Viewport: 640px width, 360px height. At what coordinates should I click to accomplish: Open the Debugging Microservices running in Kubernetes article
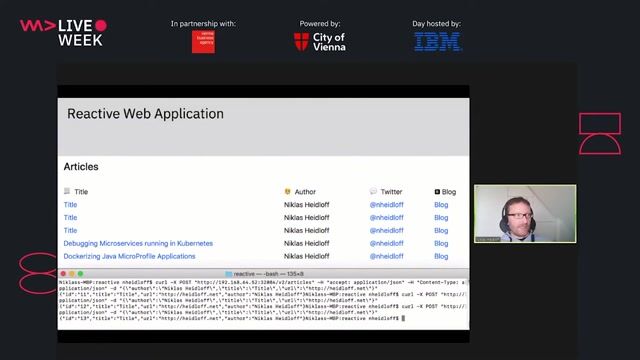tap(138, 243)
